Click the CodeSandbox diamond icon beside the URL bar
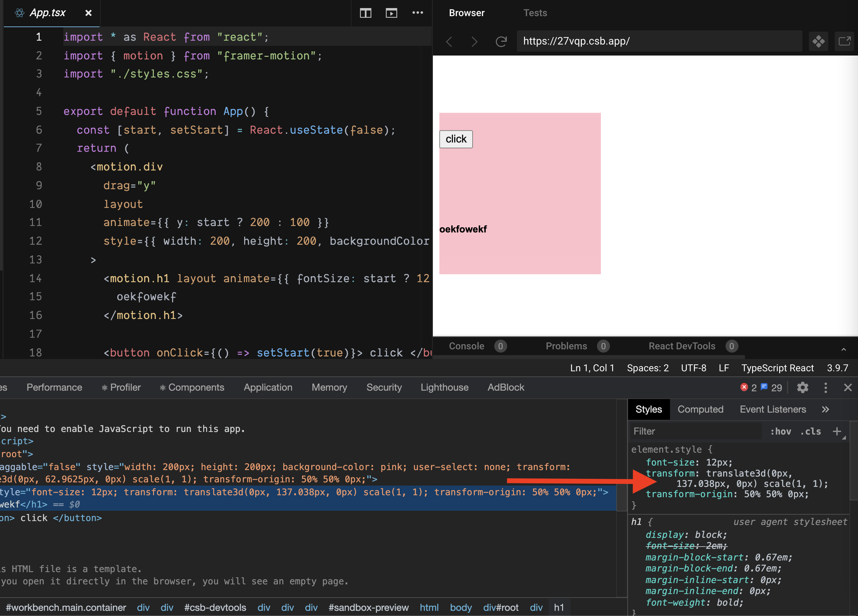858x616 pixels. pyautogui.click(x=819, y=42)
